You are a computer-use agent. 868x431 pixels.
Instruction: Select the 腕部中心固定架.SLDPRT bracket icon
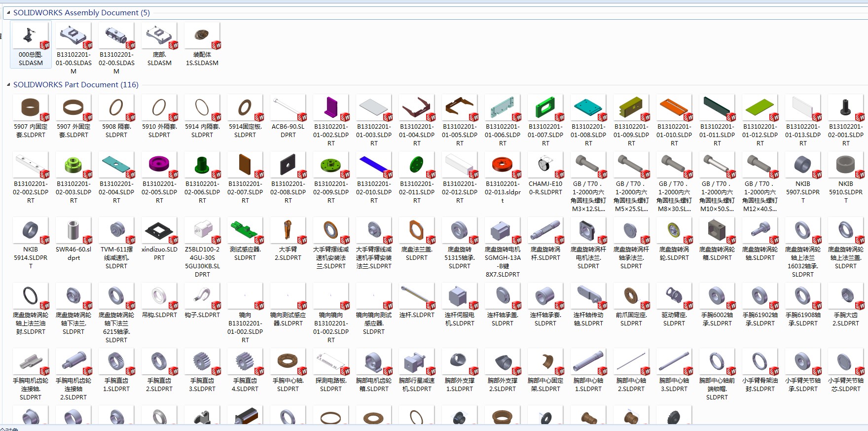click(x=545, y=361)
